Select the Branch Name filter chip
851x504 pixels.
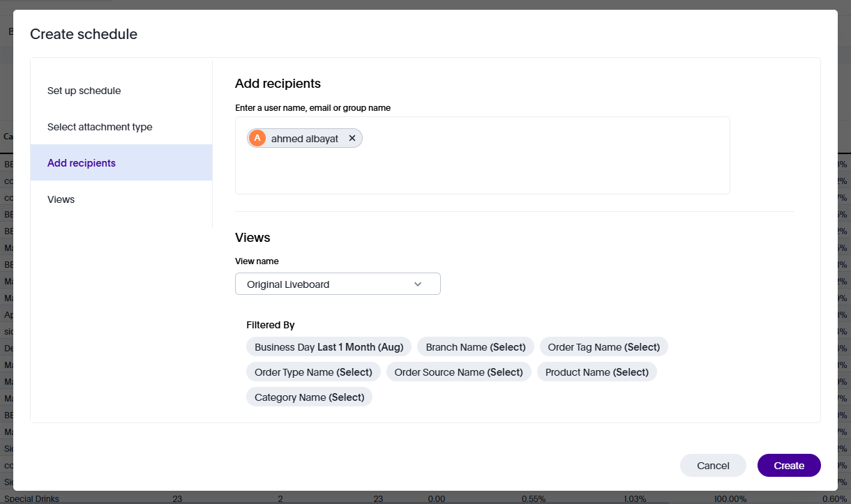475,347
